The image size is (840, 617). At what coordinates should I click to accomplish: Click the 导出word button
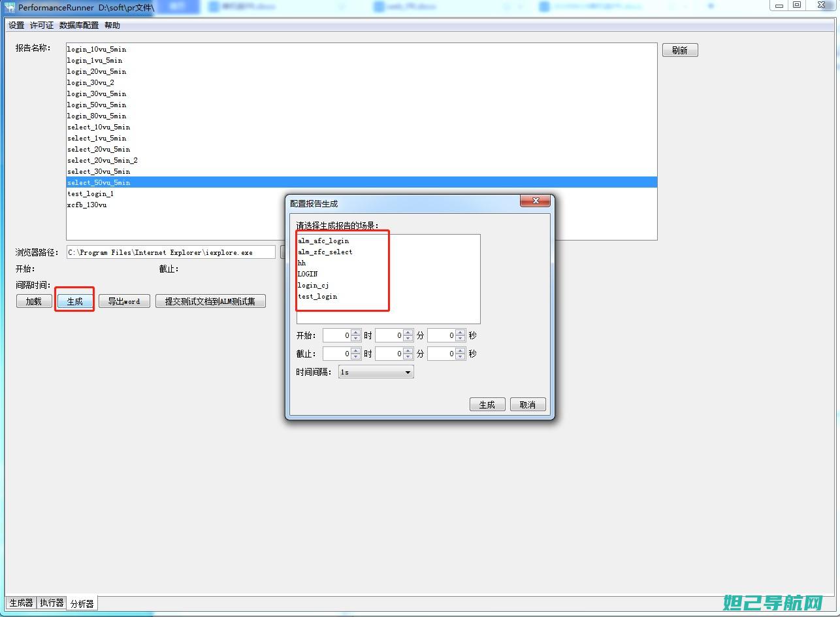click(x=124, y=301)
